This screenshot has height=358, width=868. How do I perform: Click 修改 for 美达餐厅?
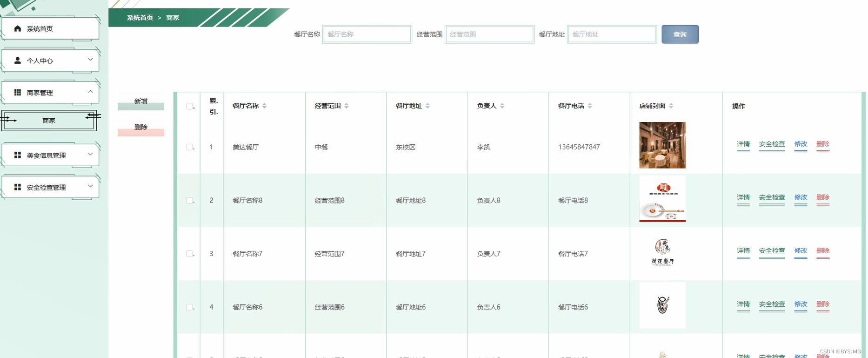(x=801, y=144)
